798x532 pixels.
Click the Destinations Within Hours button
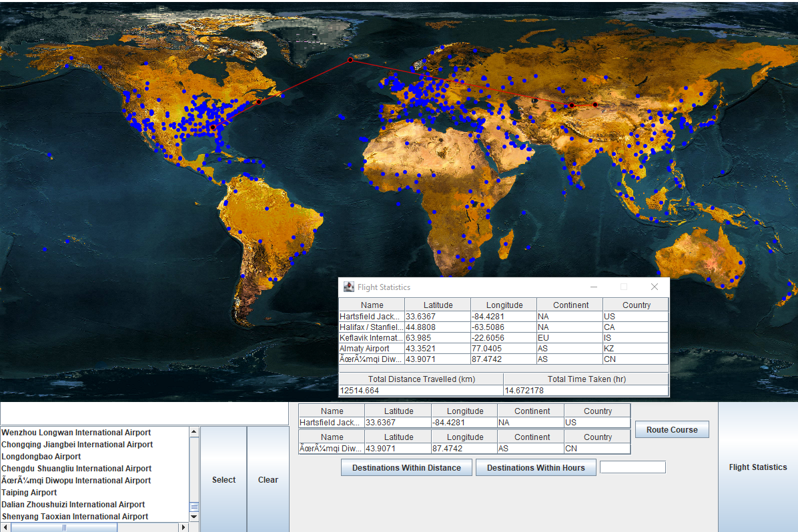tap(536, 467)
